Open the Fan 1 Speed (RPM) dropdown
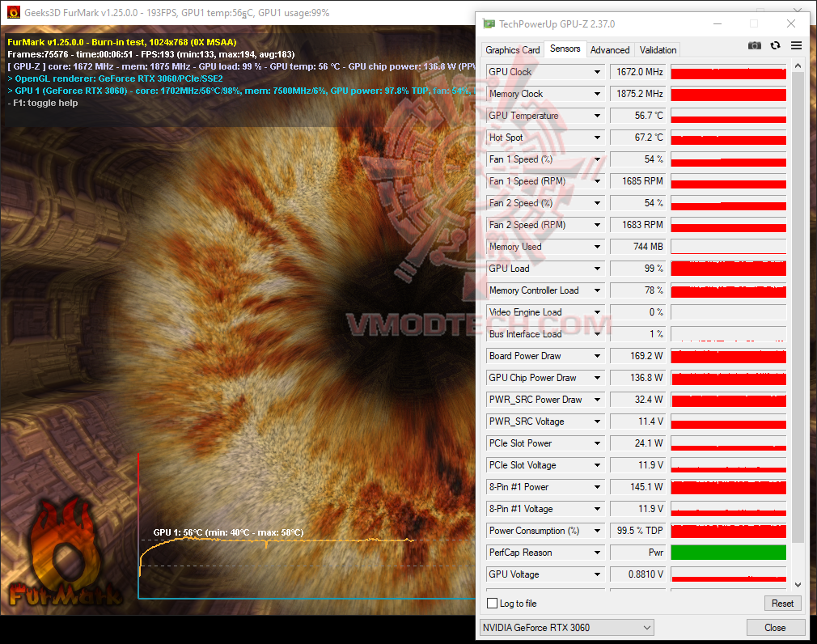The width and height of the screenshot is (817, 644). (x=597, y=181)
